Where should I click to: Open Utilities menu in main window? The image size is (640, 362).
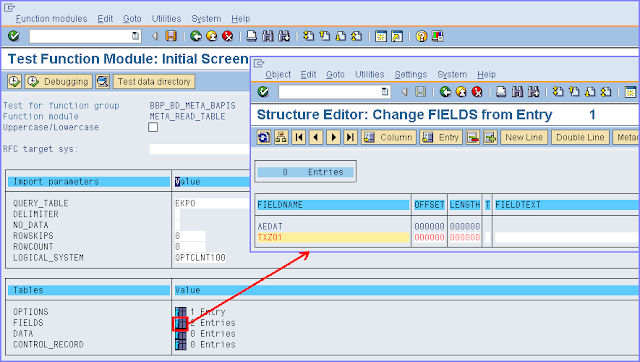click(x=167, y=19)
